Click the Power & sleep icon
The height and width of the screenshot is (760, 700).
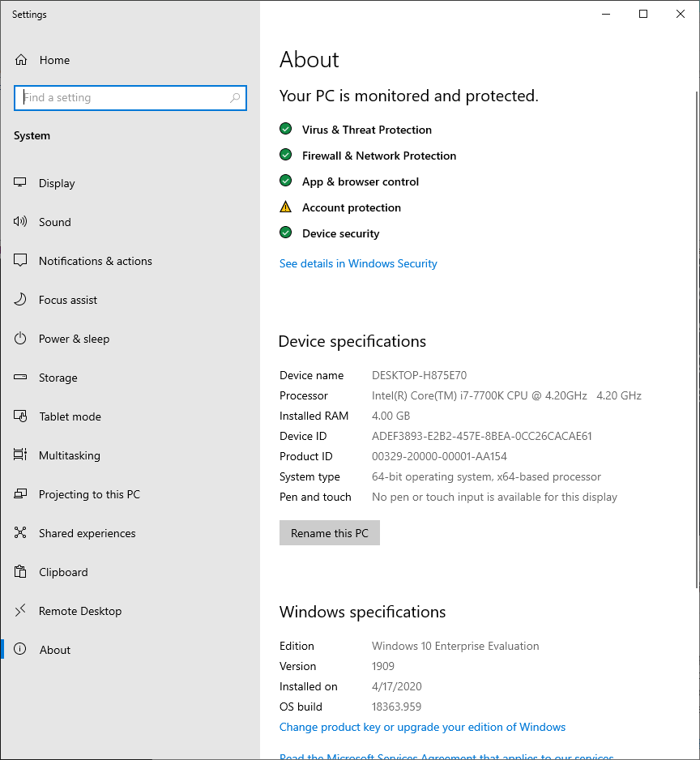click(x=21, y=339)
